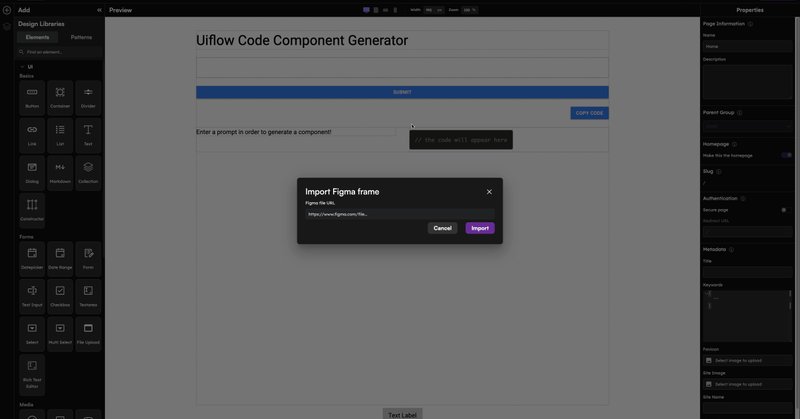Add a Text element
This screenshot has height=419, width=800.
click(88, 135)
